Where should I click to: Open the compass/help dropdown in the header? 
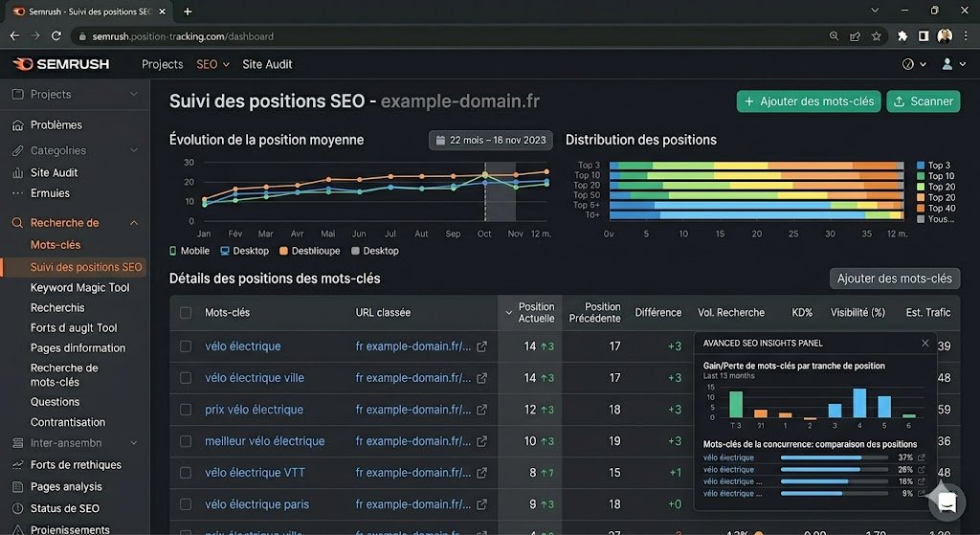pyautogui.click(x=914, y=64)
